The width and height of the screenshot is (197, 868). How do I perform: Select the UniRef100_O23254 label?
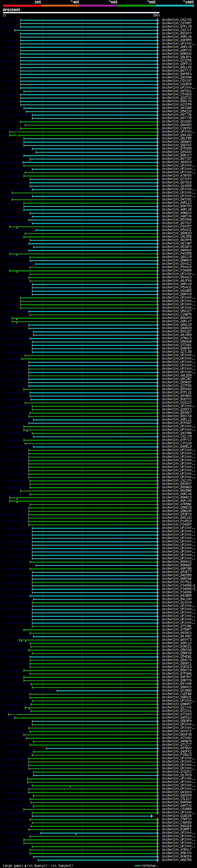pos(177,61)
